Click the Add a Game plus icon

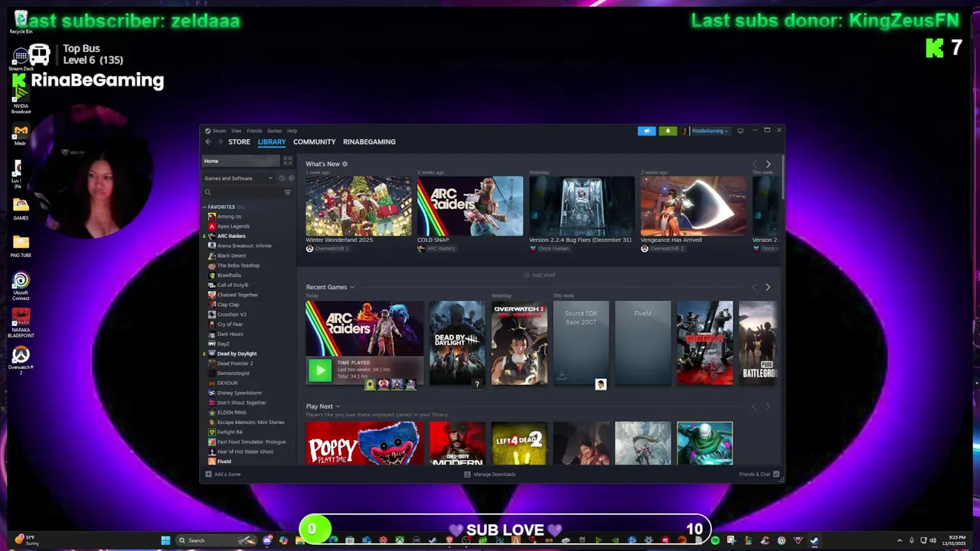(x=208, y=474)
